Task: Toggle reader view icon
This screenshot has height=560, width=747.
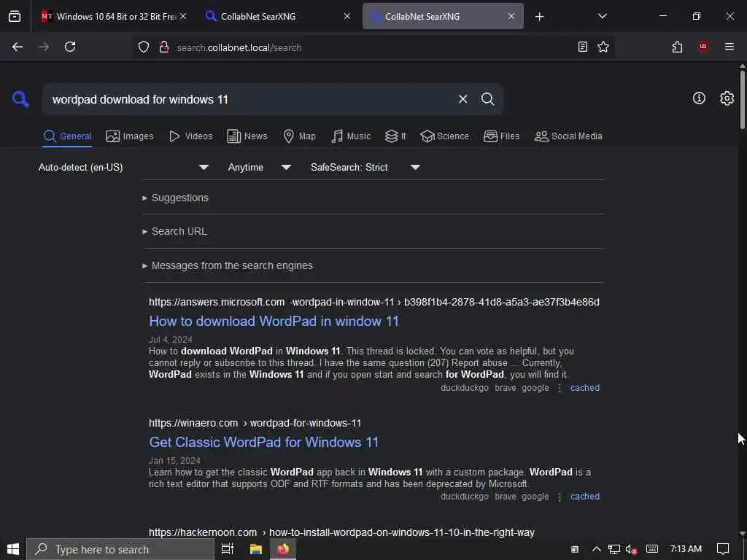Action: [583, 47]
